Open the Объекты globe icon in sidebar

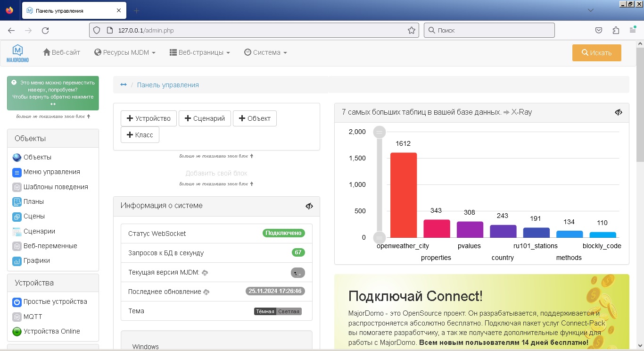pos(17,158)
